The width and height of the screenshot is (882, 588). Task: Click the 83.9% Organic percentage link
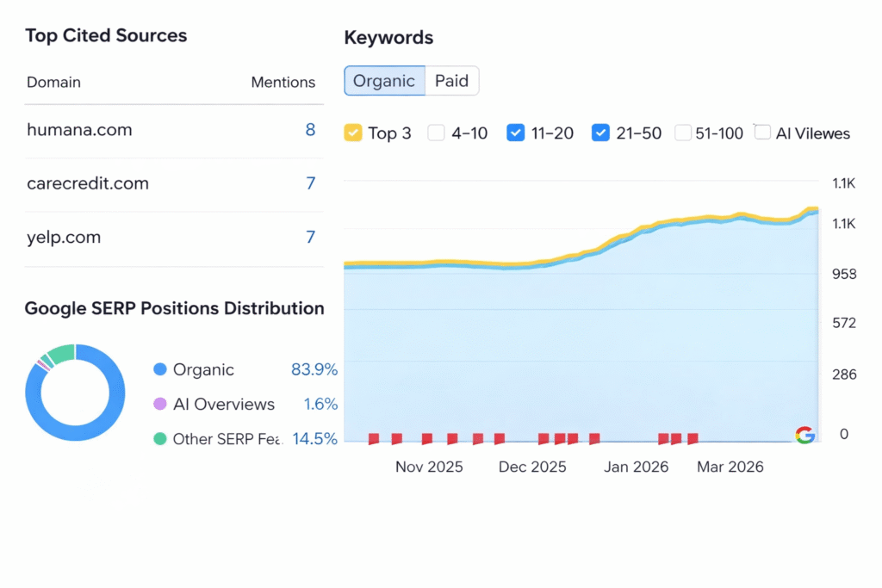tap(314, 369)
